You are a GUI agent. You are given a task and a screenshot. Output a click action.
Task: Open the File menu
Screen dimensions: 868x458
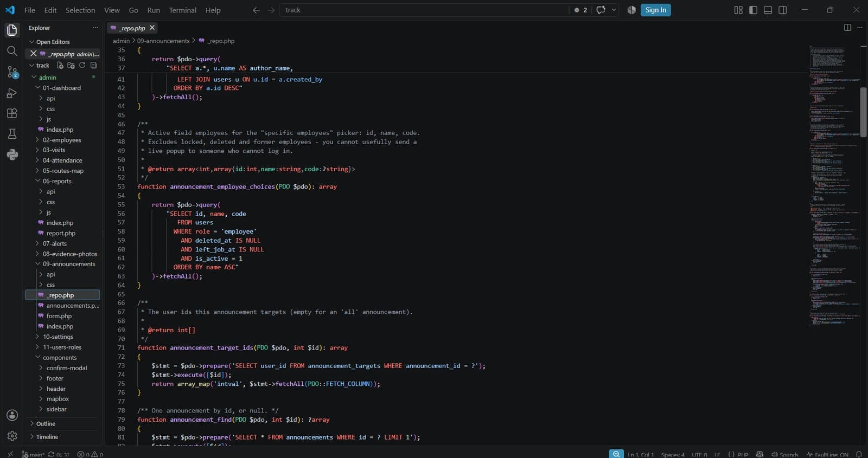pyautogui.click(x=30, y=10)
